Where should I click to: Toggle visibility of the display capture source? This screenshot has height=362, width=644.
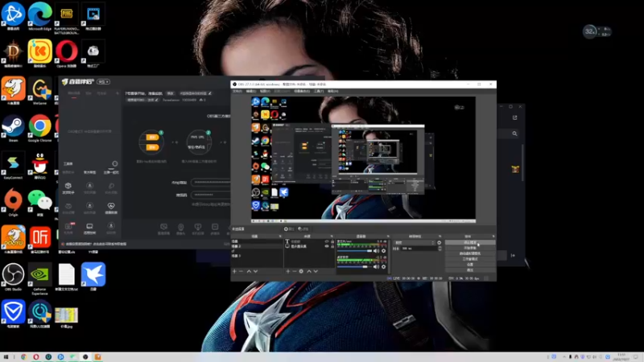pyautogui.click(x=327, y=246)
